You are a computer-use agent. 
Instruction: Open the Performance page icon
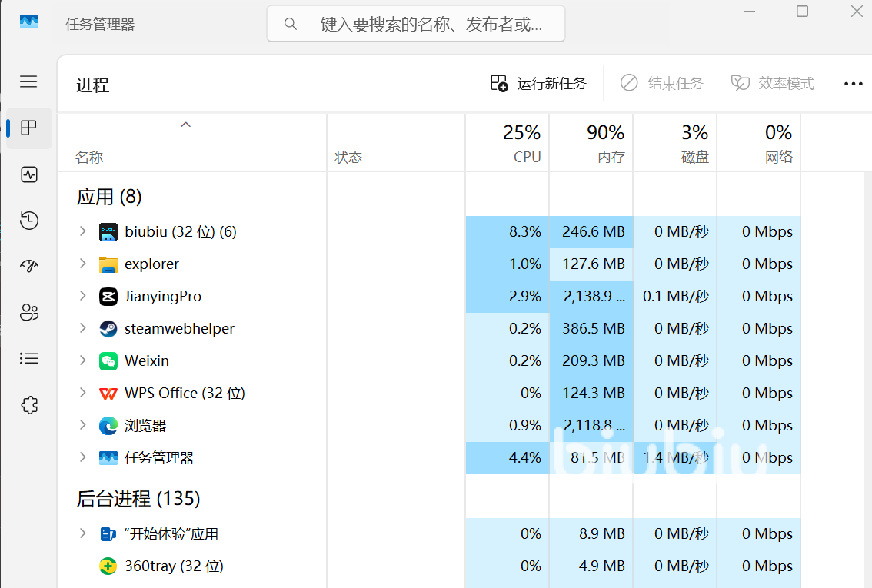pos(28,174)
